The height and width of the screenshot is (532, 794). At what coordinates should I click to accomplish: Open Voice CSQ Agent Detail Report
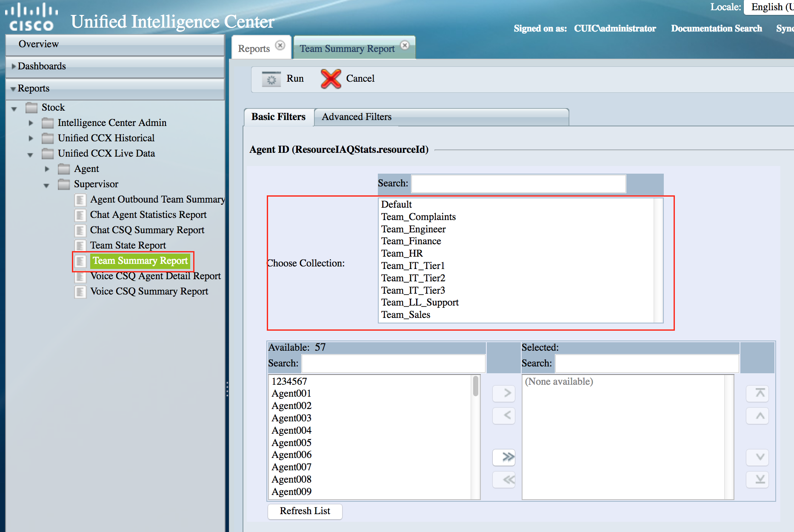coord(156,276)
